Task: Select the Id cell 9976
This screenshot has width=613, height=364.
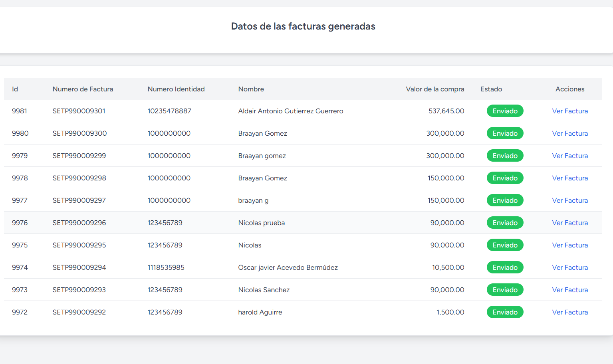Action: tap(20, 223)
